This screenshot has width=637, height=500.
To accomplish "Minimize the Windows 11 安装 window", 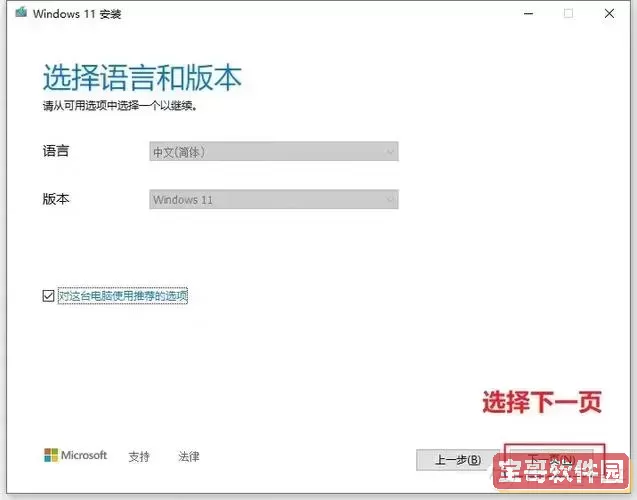I will [529, 13].
